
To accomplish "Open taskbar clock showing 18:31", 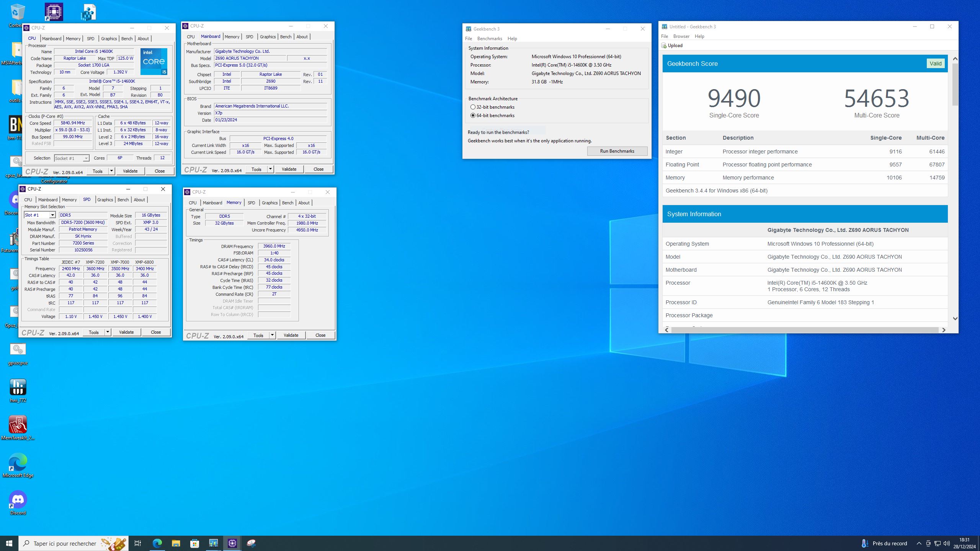I will point(964,543).
